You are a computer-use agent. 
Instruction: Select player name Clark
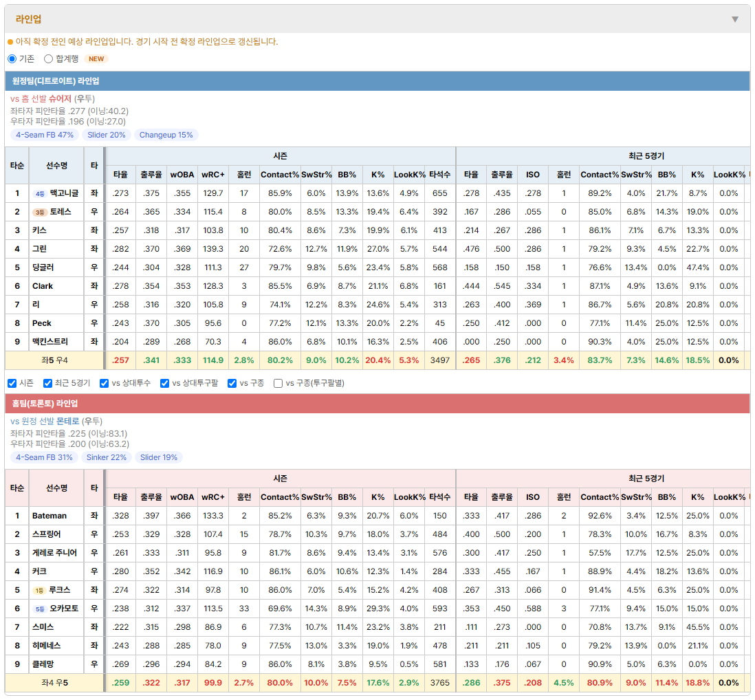point(43,286)
